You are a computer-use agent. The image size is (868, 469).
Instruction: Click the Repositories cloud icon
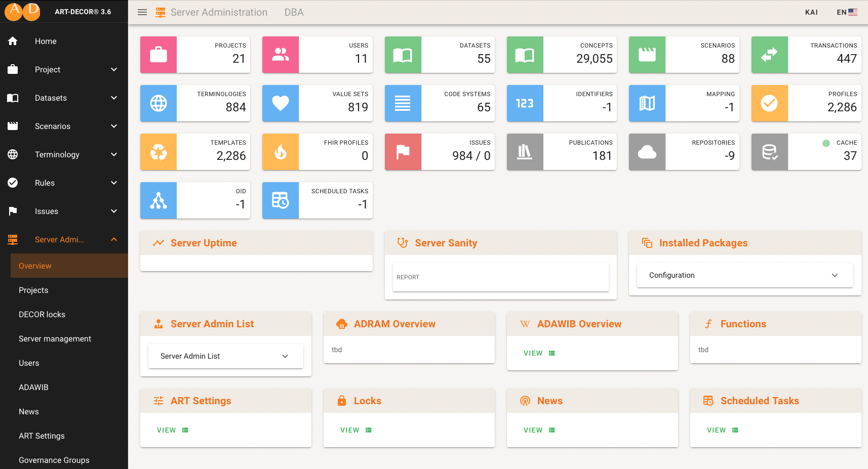[647, 152]
